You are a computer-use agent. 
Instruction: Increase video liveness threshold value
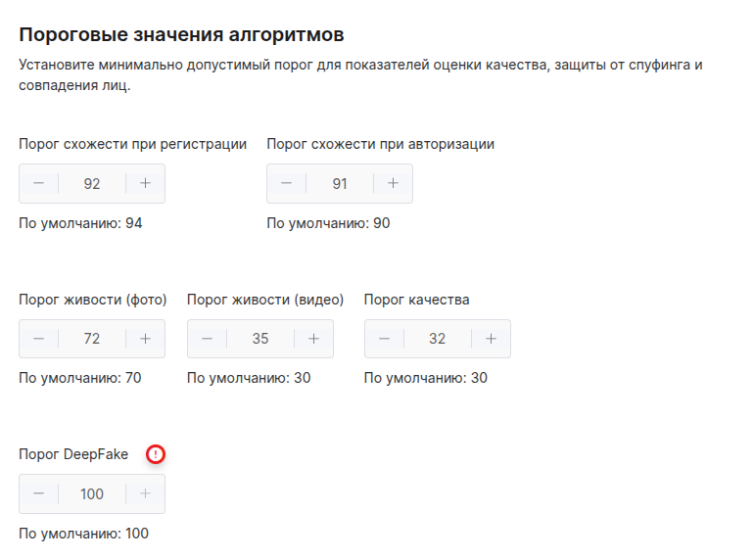(x=313, y=339)
